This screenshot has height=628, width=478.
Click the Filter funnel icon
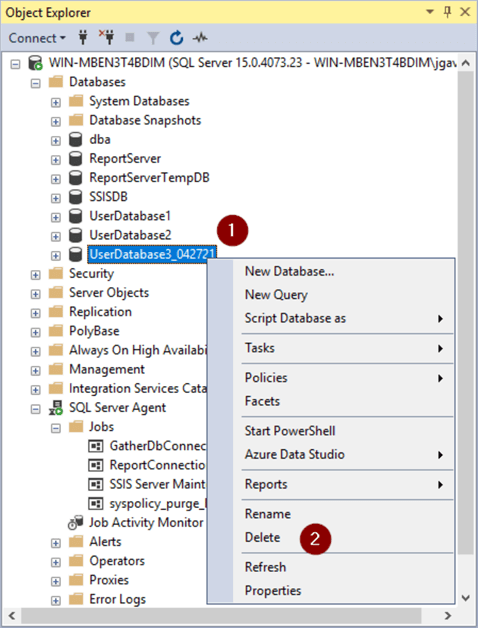[x=153, y=38]
